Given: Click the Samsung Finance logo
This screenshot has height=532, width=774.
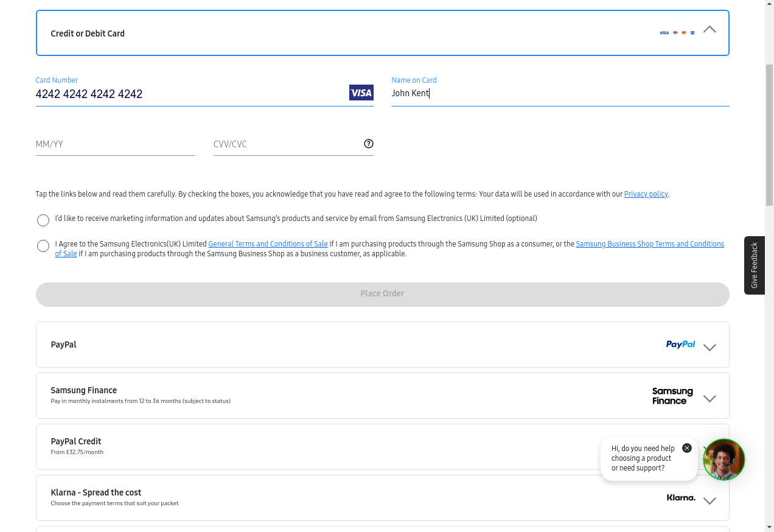Looking at the screenshot, I should (x=672, y=396).
